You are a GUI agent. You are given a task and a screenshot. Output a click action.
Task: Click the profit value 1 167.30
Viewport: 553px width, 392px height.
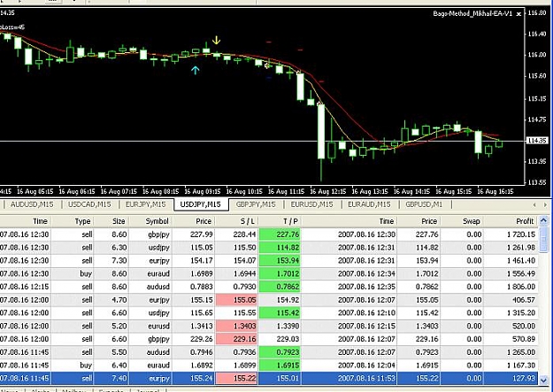pyautogui.click(x=521, y=365)
